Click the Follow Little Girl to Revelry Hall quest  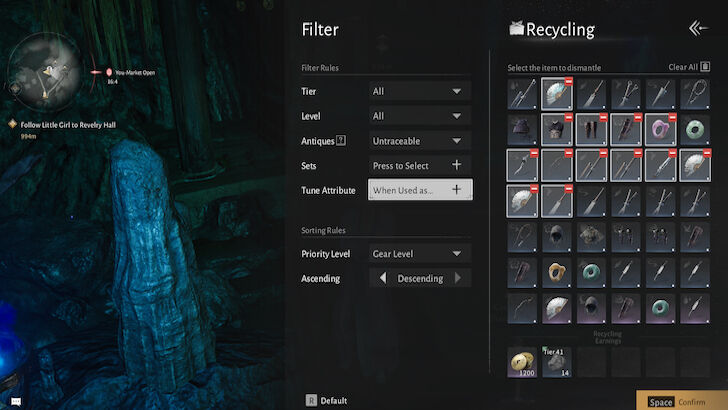[68, 124]
